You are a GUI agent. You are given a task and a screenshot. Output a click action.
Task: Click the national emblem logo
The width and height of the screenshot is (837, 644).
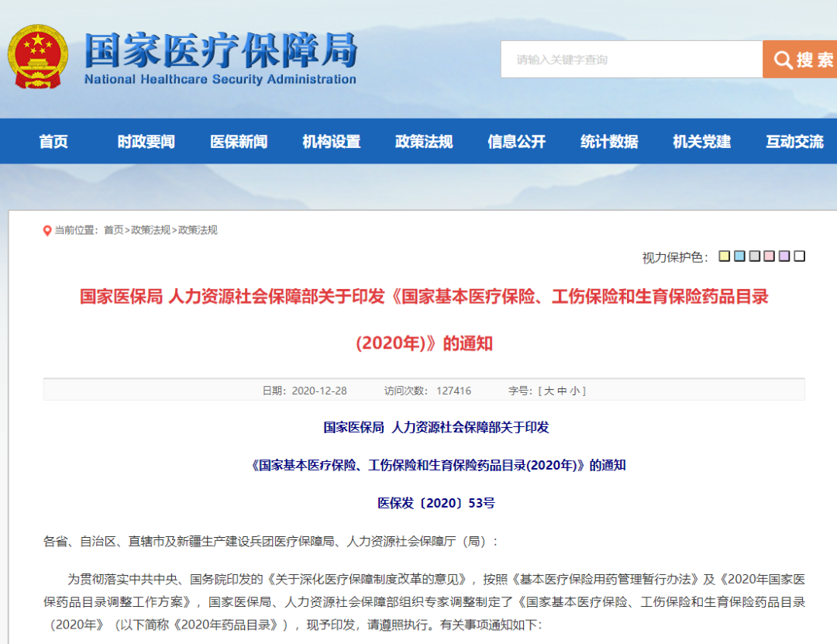click(38, 57)
